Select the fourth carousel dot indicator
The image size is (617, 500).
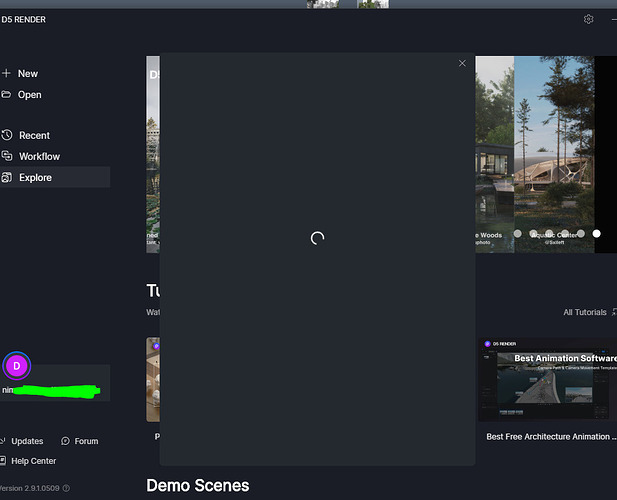click(565, 234)
